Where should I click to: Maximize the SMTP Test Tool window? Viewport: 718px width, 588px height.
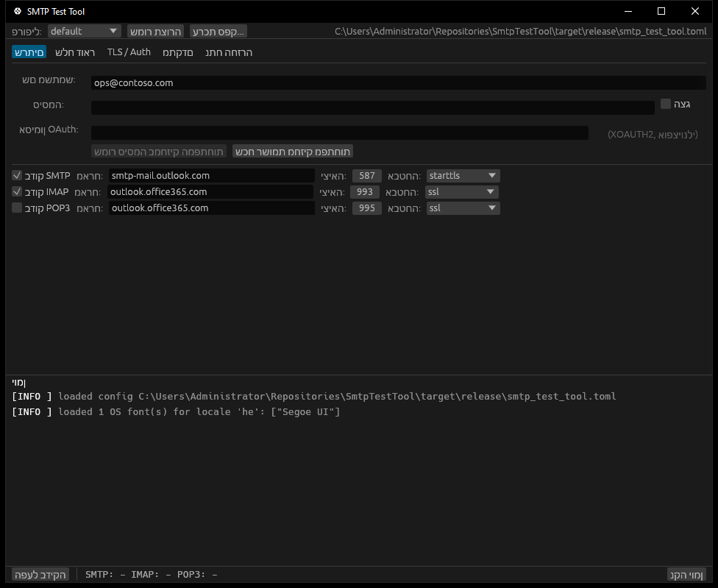pyautogui.click(x=661, y=12)
